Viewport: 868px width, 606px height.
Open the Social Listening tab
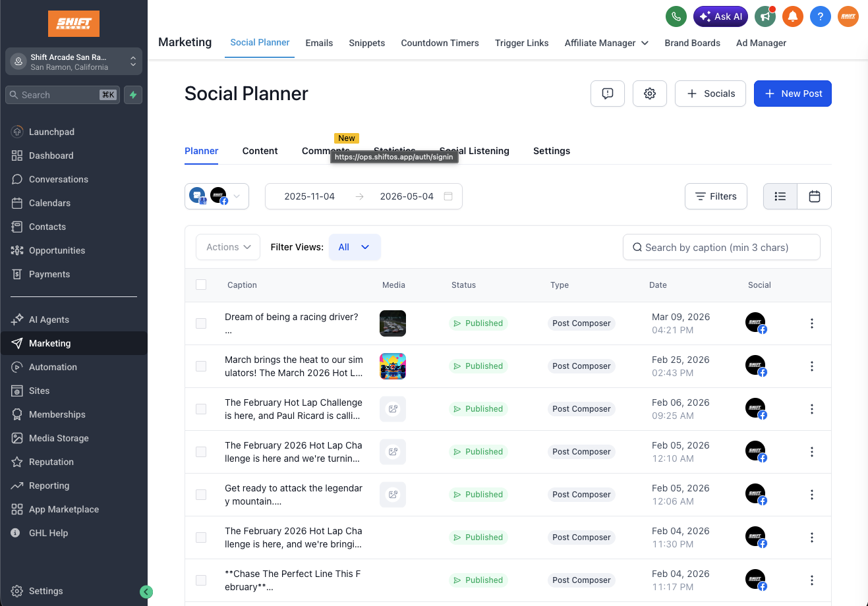[474, 151]
